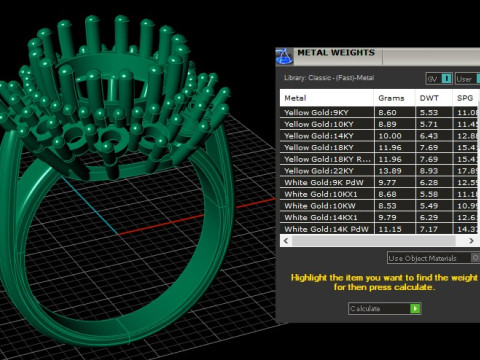Select the White Gold:14K PdW row

pyautogui.click(x=379, y=229)
